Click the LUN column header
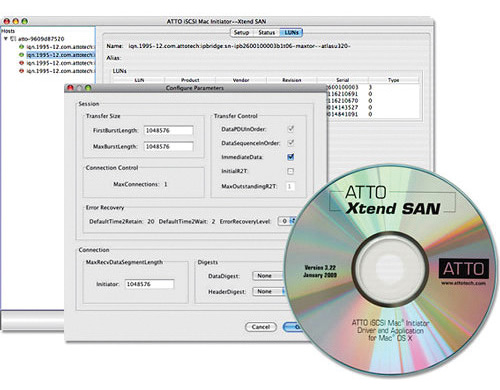 click(x=139, y=80)
